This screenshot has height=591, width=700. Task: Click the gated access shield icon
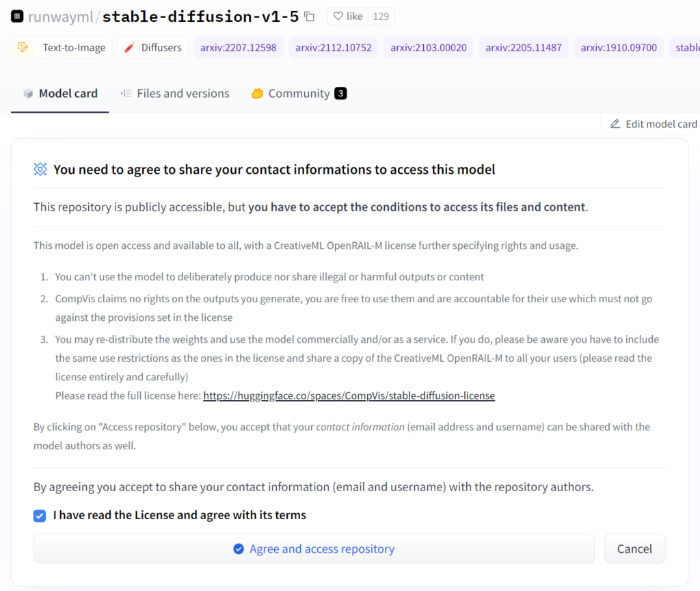(x=40, y=170)
